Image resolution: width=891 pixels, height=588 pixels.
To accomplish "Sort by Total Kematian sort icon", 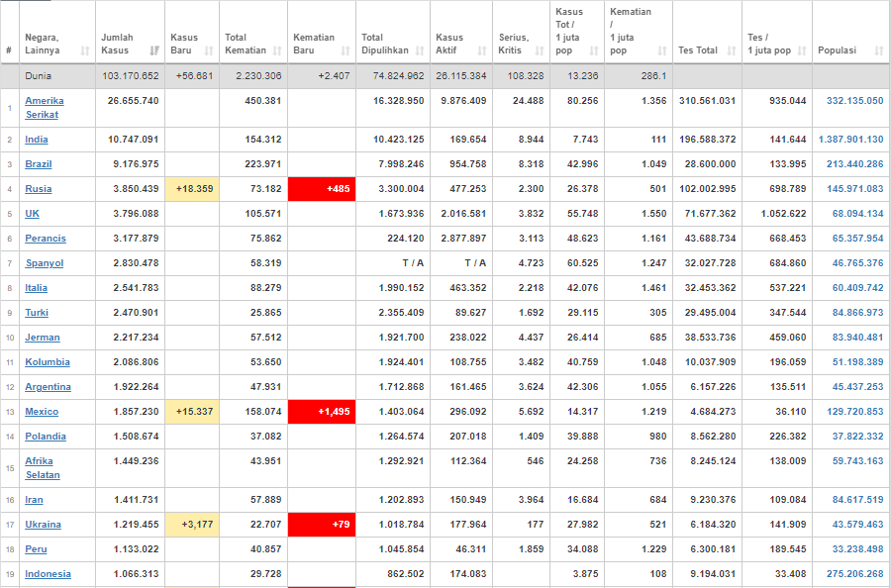I will click(277, 50).
